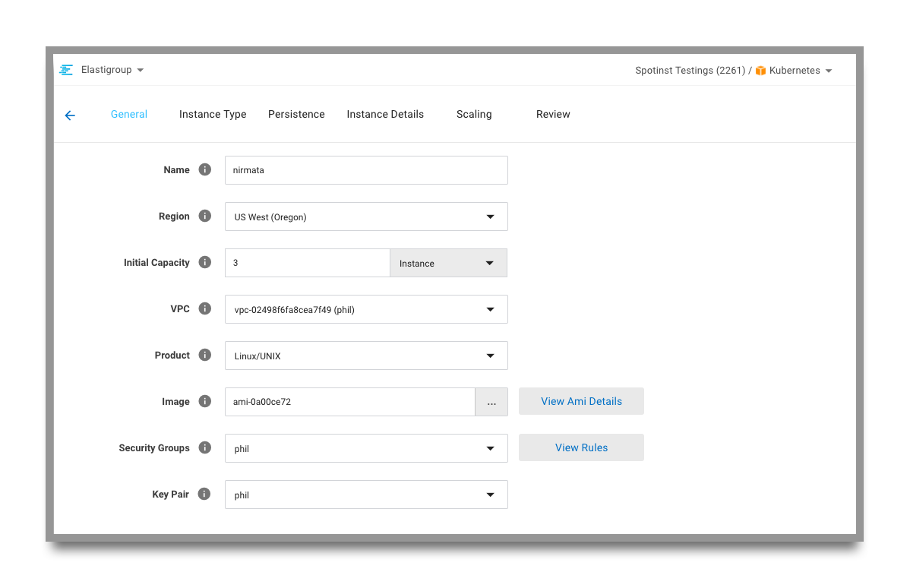Expand the Region dropdown
910x588 pixels.
pos(366,217)
